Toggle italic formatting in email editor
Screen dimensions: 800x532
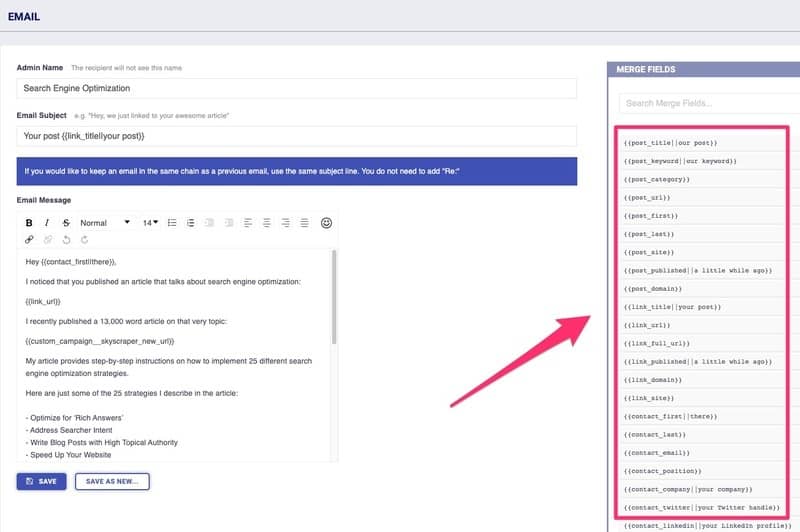[x=47, y=223]
